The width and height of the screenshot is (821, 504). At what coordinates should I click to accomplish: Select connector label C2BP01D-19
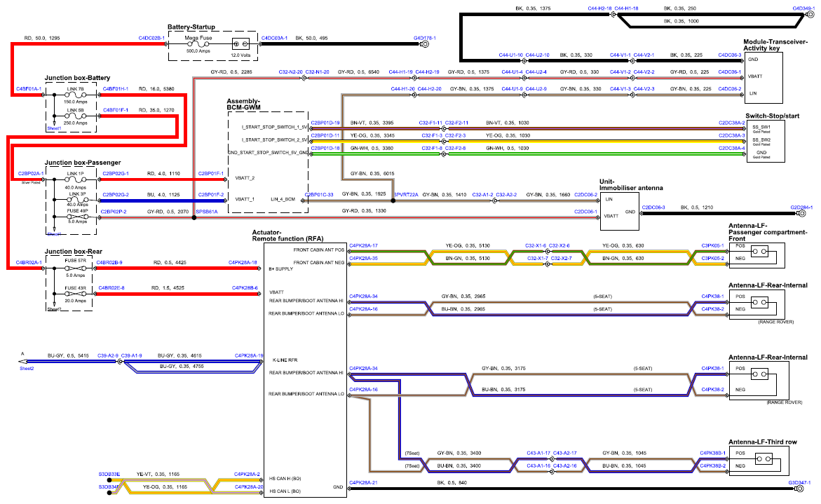[x=325, y=123]
